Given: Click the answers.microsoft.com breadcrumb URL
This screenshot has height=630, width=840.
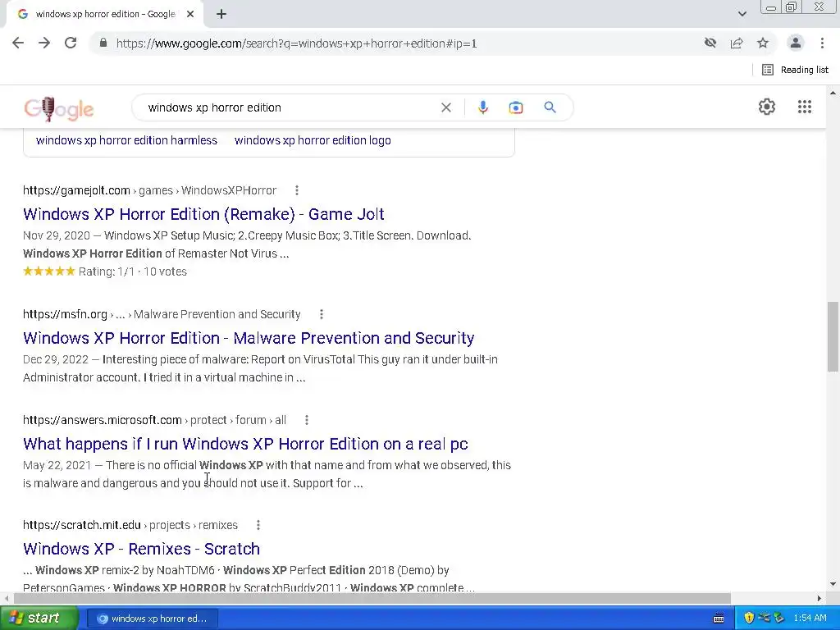Looking at the screenshot, I should point(154,420).
